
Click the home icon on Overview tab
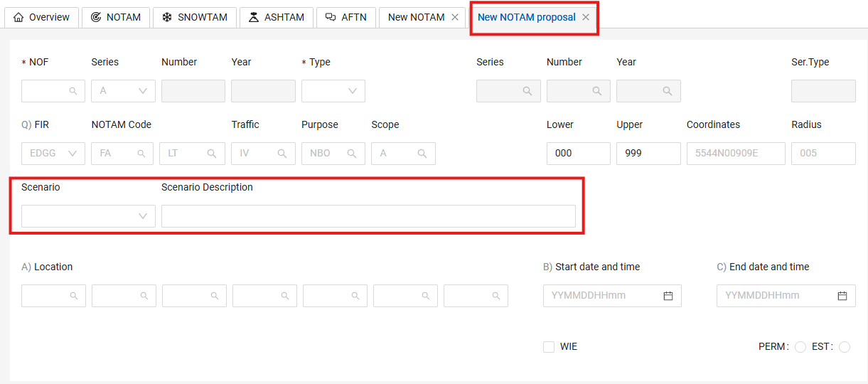[x=19, y=17]
